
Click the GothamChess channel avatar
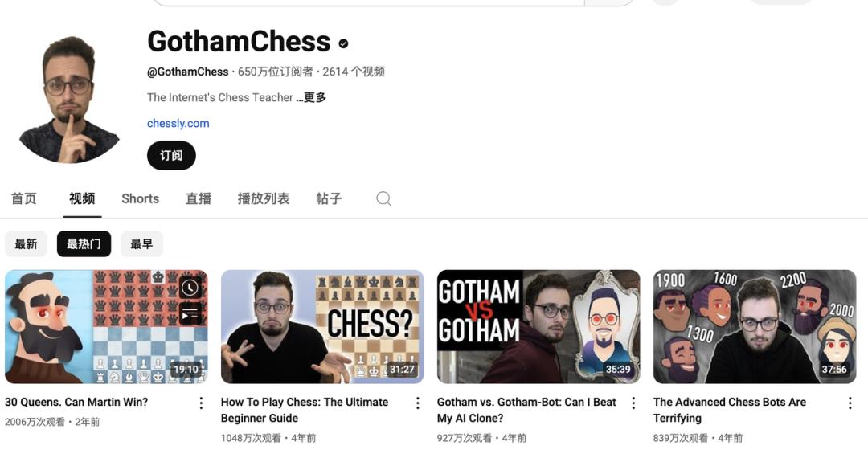pos(69,100)
